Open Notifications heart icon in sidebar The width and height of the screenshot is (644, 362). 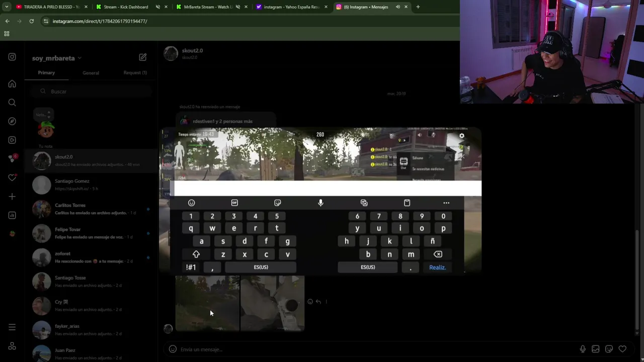pos(12,177)
